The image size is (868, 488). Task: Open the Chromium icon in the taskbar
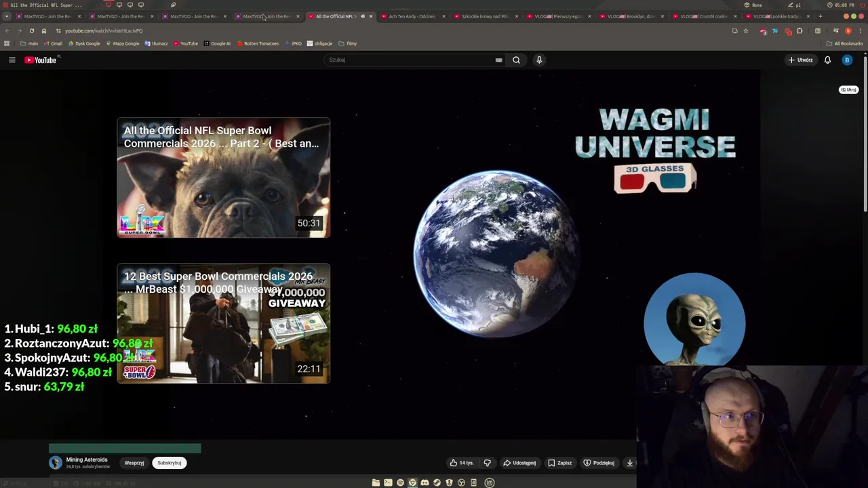click(x=412, y=483)
